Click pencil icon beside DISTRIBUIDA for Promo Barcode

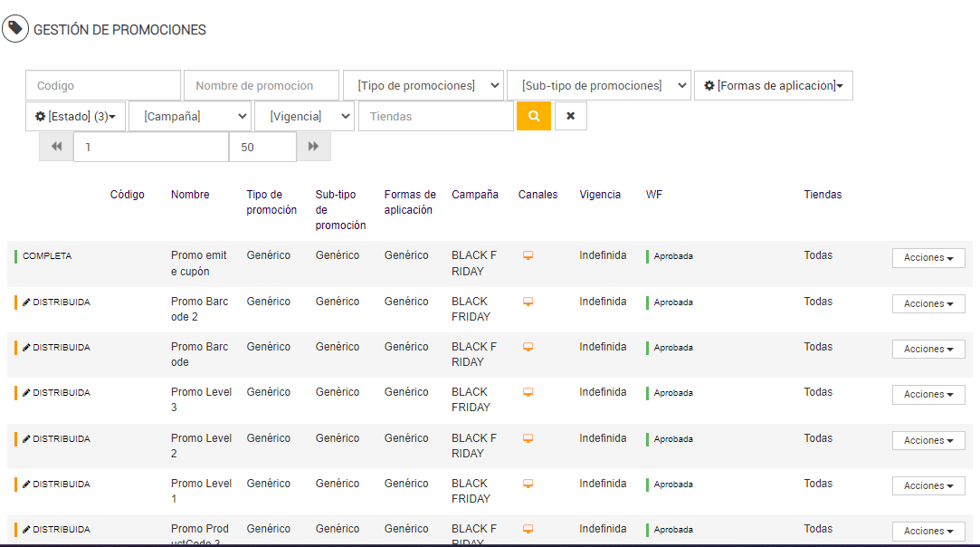26,348
